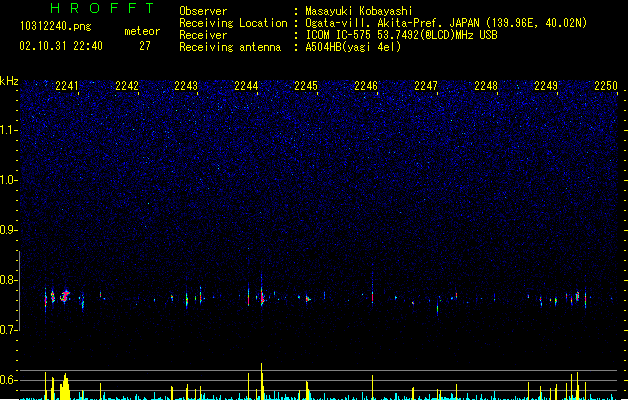The width and height of the screenshot is (629, 400).
Task: Click the Receiving Location text line
Action: click(x=383, y=23)
